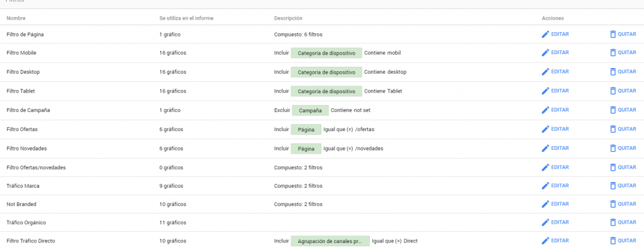Click pencil icon for Filtro Tablet
The width and height of the screenshot is (644, 250).
tap(545, 91)
